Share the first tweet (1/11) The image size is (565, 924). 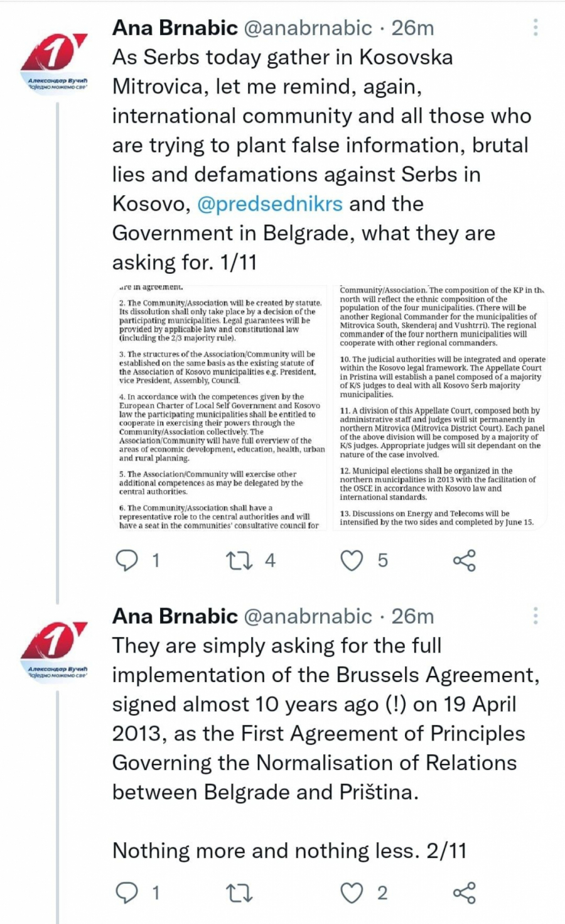tap(464, 560)
